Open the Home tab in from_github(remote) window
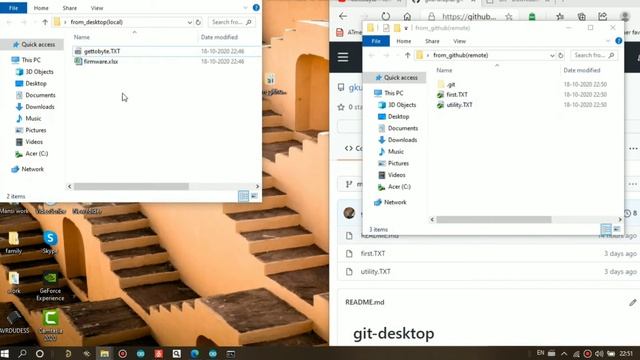The height and width of the screenshot is (360, 640). click(x=404, y=41)
